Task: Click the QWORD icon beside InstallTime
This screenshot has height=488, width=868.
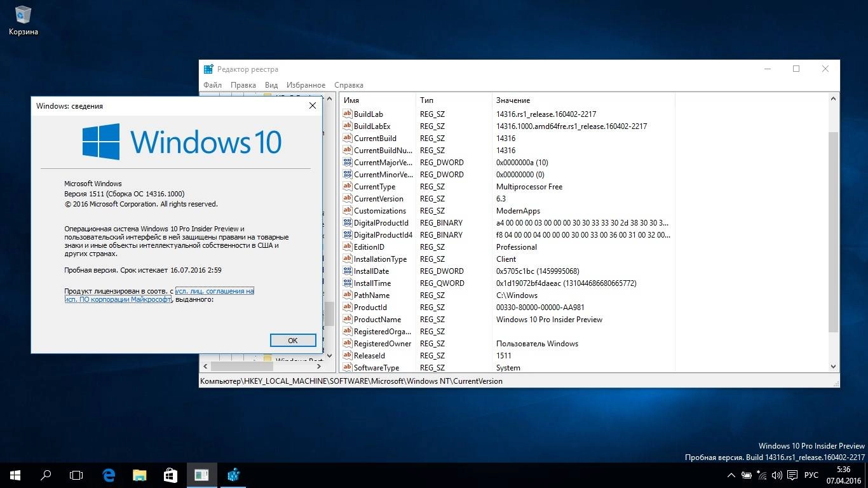Action: (348, 283)
